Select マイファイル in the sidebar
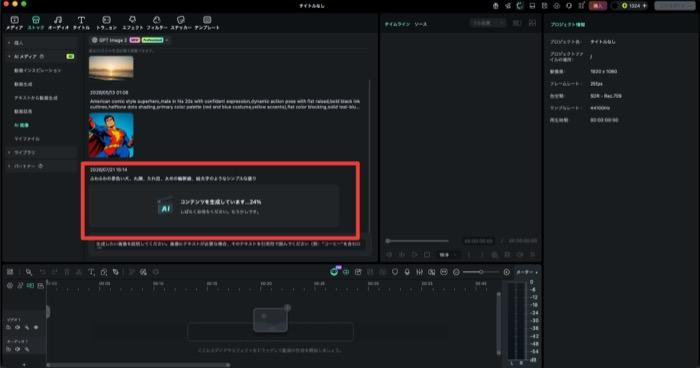Image resolution: width=700 pixels, height=368 pixels. pos(27,138)
